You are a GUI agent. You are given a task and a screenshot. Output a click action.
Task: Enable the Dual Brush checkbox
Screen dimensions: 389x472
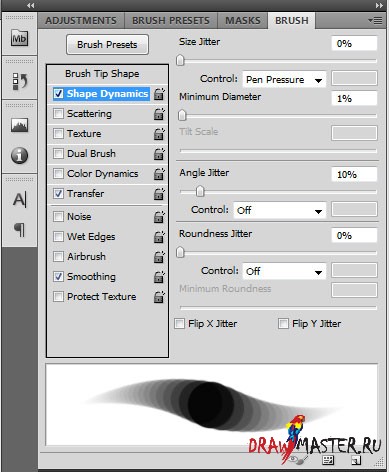[58, 154]
